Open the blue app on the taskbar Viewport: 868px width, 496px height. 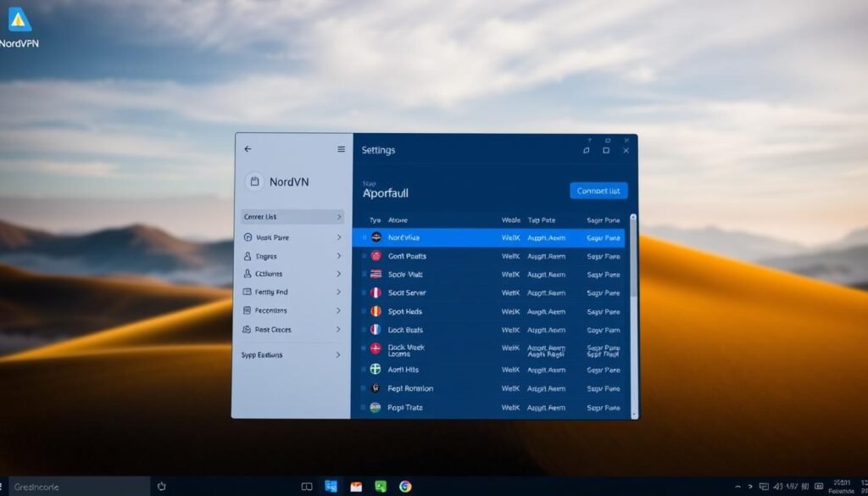point(331,487)
